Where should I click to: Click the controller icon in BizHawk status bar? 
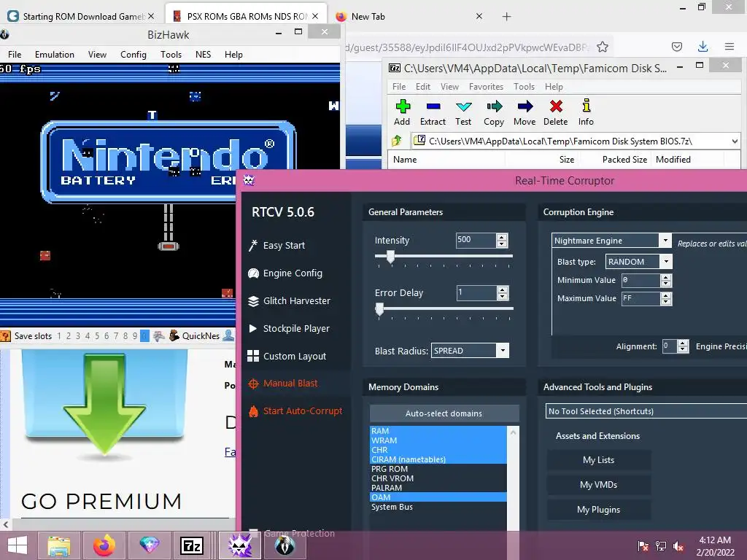point(158,335)
